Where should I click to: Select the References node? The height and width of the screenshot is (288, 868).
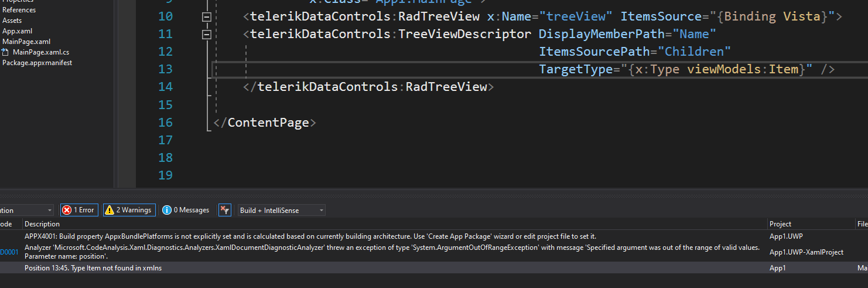coord(19,10)
